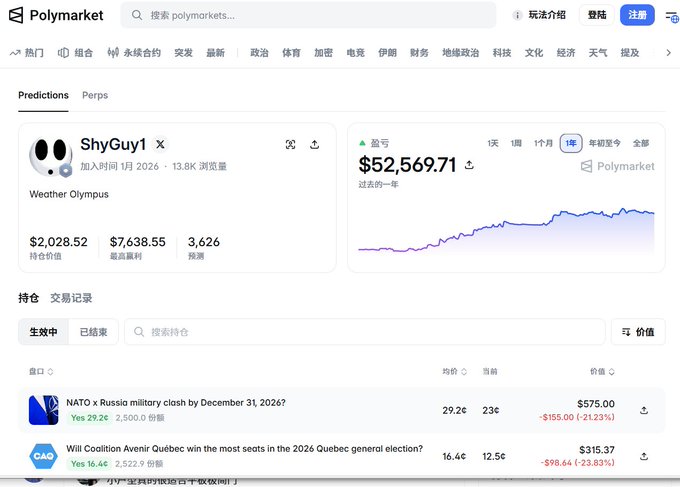Viewport: 680px width, 487px height.
Task: Open the 永续合约 perpetuals category
Action: (x=134, y=53)
